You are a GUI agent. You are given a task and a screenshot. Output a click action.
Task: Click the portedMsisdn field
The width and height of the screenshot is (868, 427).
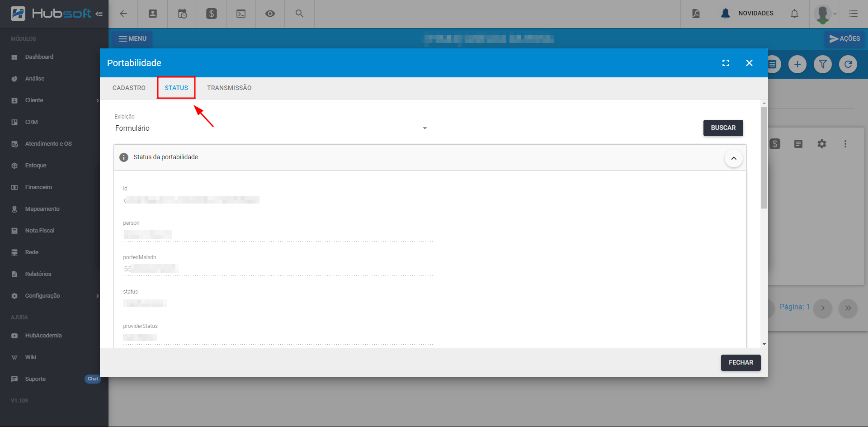tap(278, 269)
